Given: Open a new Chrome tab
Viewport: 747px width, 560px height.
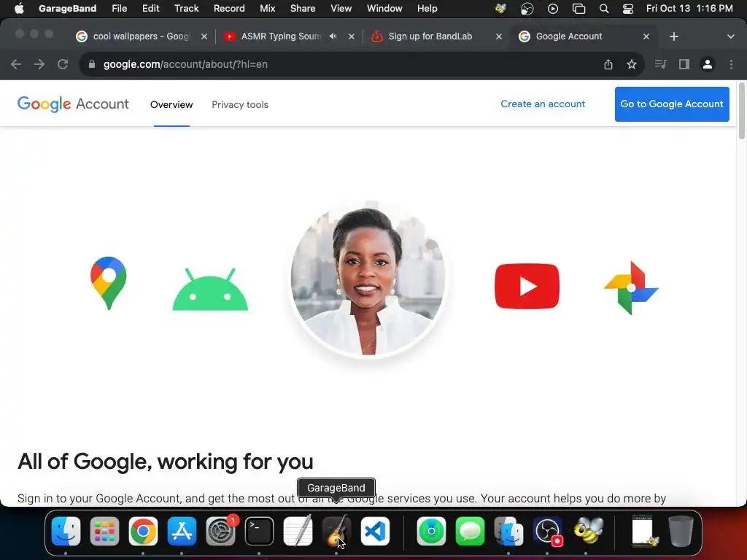Looking at the screenshot, I should [x=673, y=36].
